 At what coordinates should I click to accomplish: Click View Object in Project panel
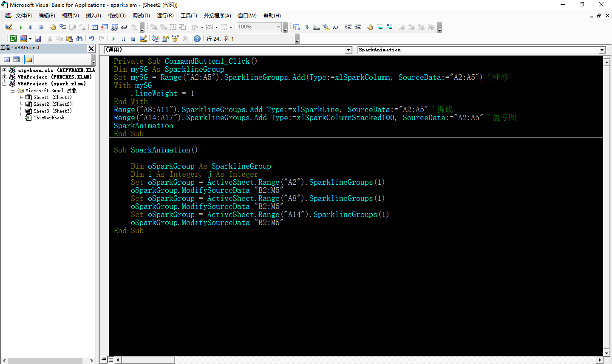tap(17, 59)
